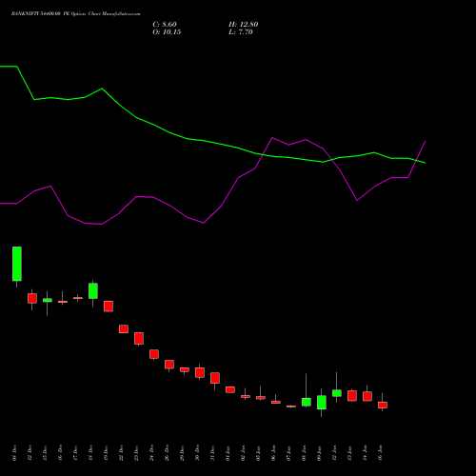The width and height of the screenshot is (476, 476).
Task: Select the close value C: 8.60
Action: tap(165, 25)
